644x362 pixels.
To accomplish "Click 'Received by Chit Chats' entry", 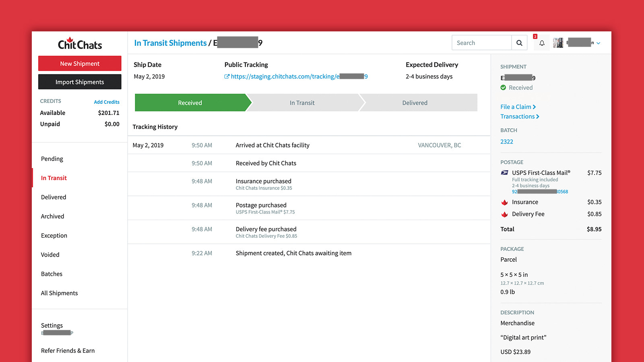I will (266, 163).
